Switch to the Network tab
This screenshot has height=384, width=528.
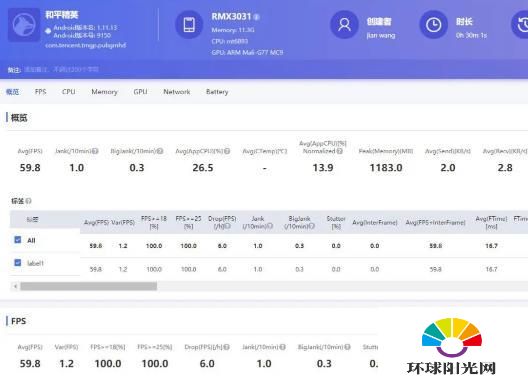[x=176, y=92]
